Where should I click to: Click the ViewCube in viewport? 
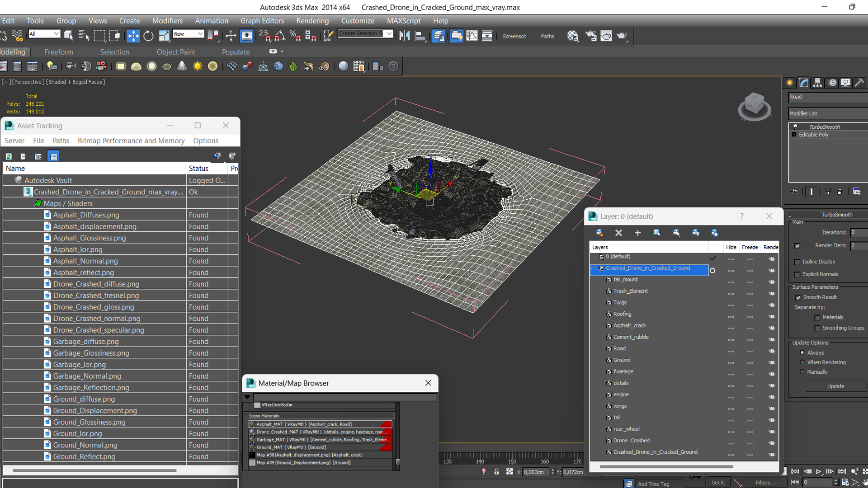click(754, 107)
